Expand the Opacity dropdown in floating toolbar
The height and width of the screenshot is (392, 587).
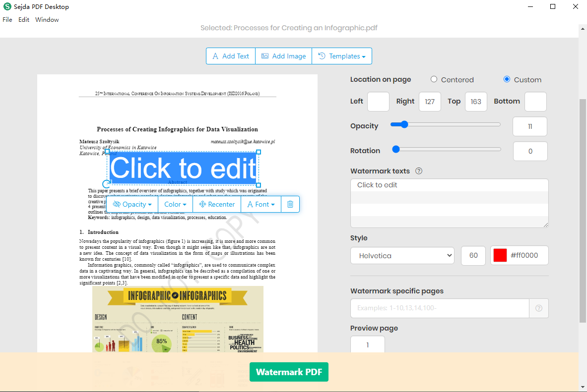point(132,204)
